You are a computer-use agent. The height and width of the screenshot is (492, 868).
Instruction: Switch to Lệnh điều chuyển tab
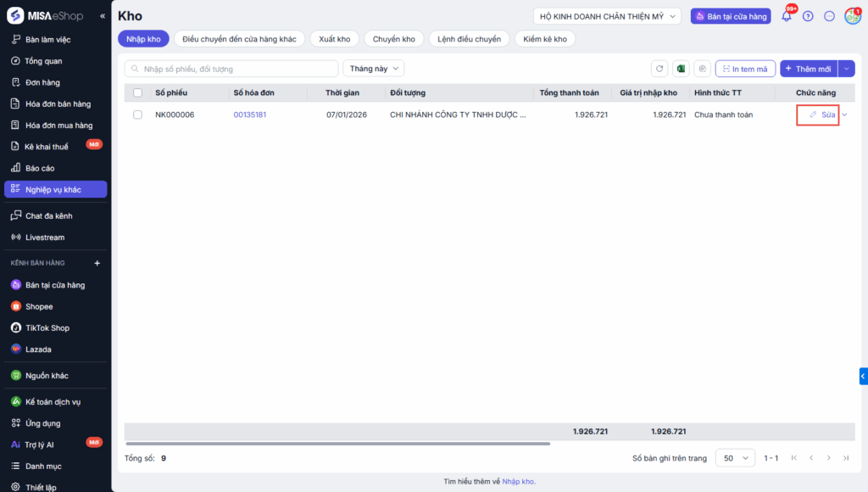click(x=469, y=39)
